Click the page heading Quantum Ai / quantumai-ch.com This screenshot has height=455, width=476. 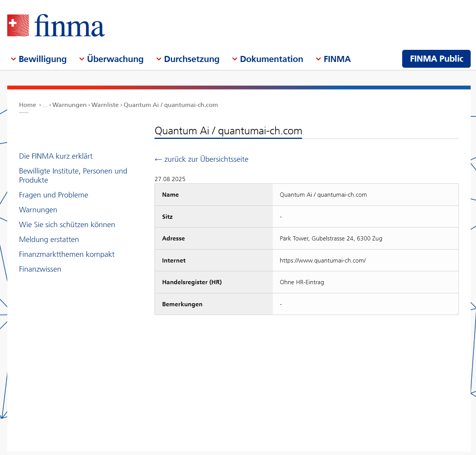228,131
